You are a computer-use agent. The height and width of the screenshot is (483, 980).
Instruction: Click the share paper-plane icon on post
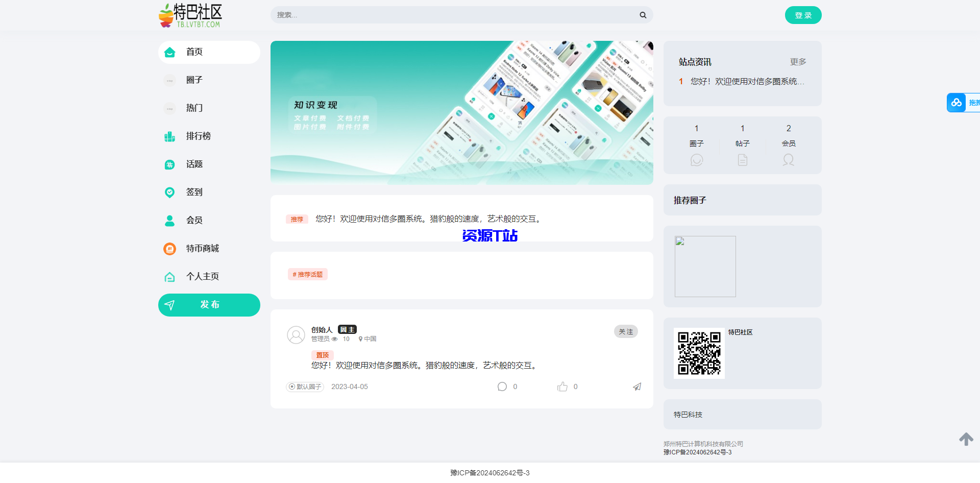(x=636, y=387)
